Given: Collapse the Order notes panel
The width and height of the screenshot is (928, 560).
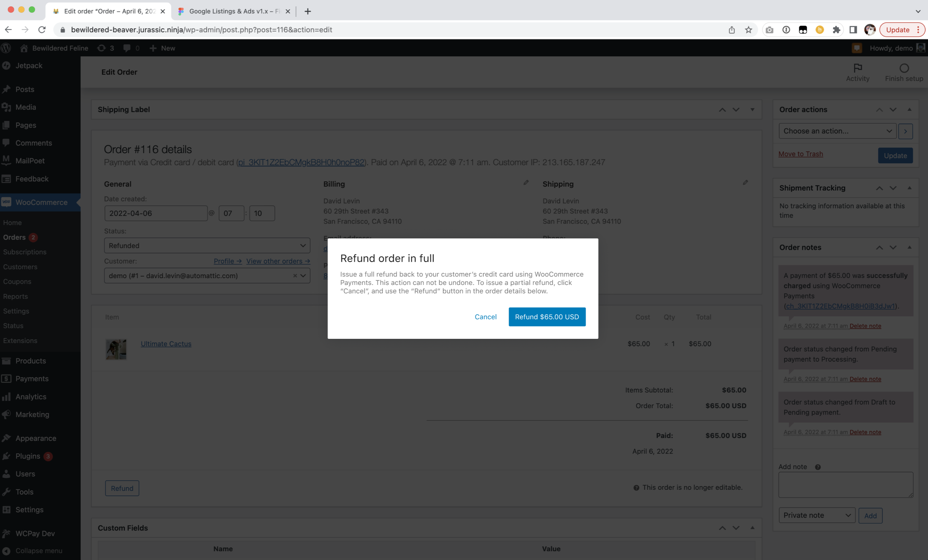Looking at the screenshot, I should pos(910,247).
